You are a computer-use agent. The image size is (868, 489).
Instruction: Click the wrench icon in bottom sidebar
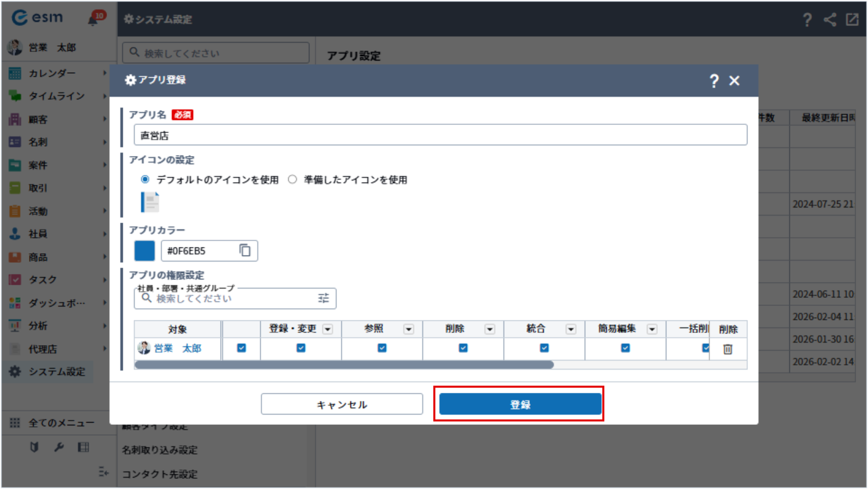tap(59, 447)
